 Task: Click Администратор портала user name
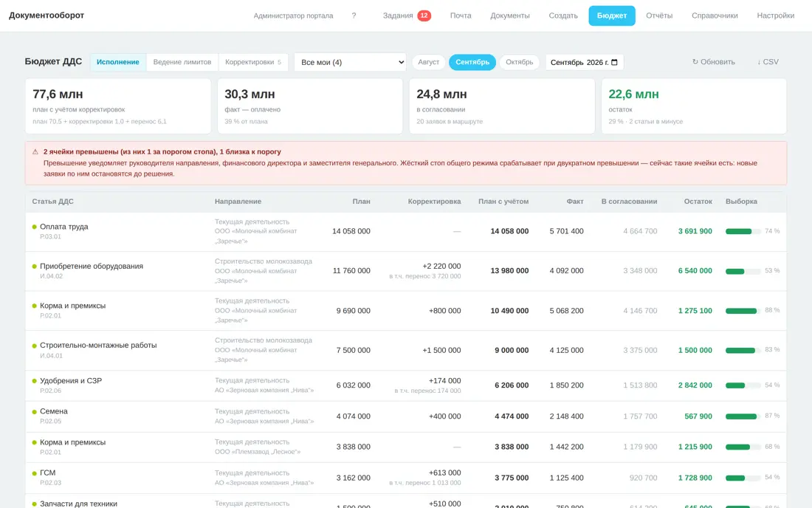coord(293,16)
